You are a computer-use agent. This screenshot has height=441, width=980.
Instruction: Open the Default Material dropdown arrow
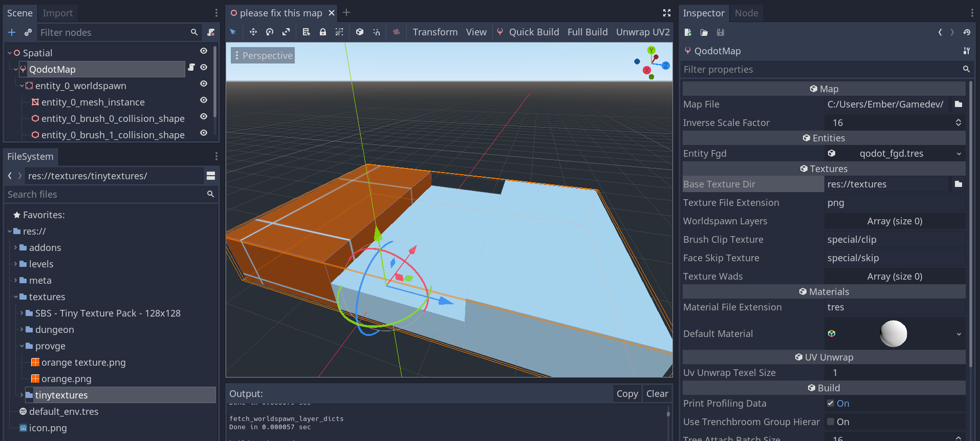[x=959, y=334]
